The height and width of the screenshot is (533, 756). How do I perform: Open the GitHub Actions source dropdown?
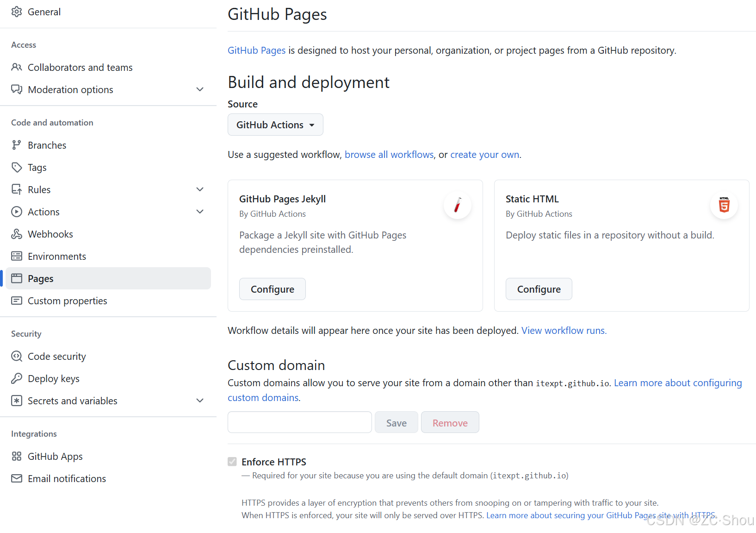(275, 125)
